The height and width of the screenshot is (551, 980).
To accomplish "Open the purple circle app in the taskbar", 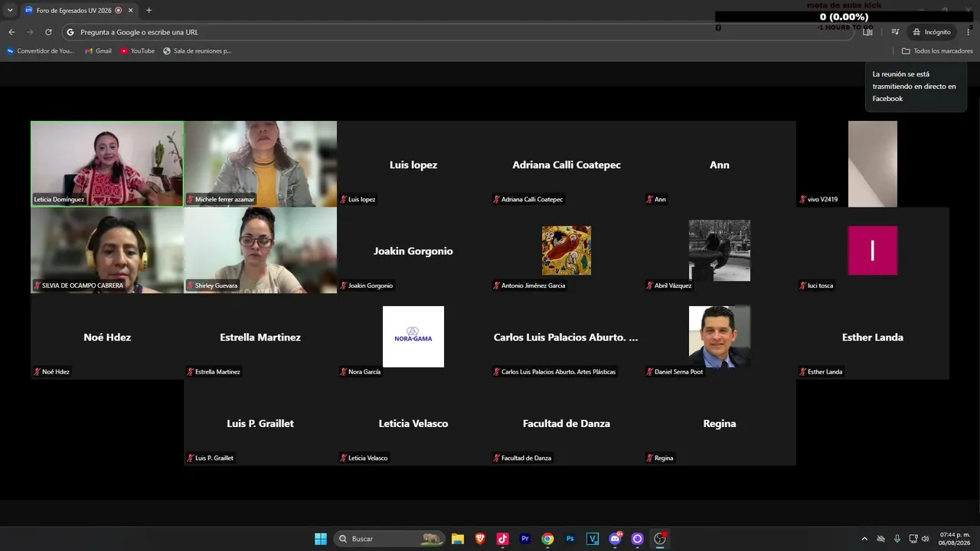I will [x=637, y=539].
